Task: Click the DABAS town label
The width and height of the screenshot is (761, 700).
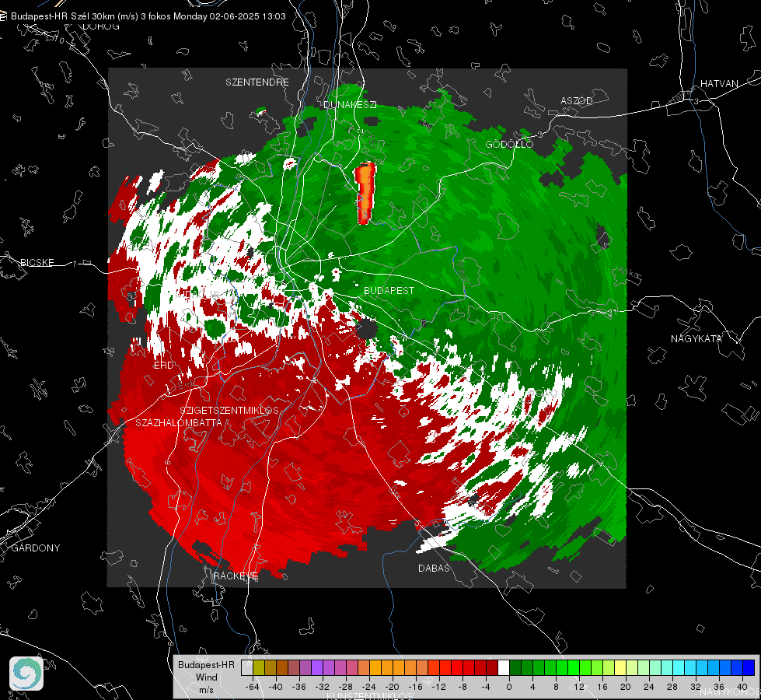Action: pos(435,568)
